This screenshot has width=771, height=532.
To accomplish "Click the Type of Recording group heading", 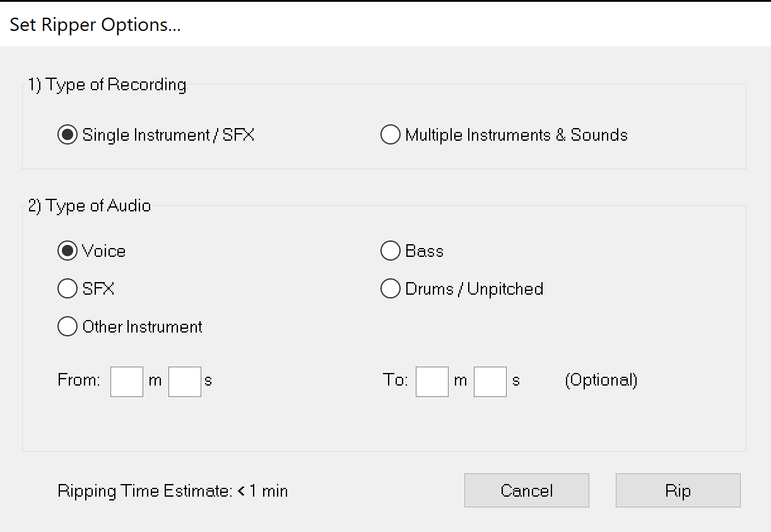I will pyautogui.click(x=107, y=85).
